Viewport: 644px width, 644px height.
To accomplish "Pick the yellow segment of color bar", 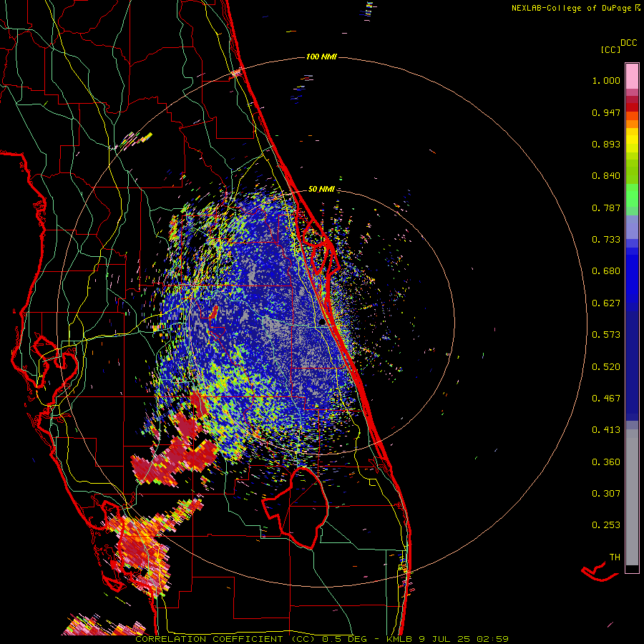I will coord(632,140).
